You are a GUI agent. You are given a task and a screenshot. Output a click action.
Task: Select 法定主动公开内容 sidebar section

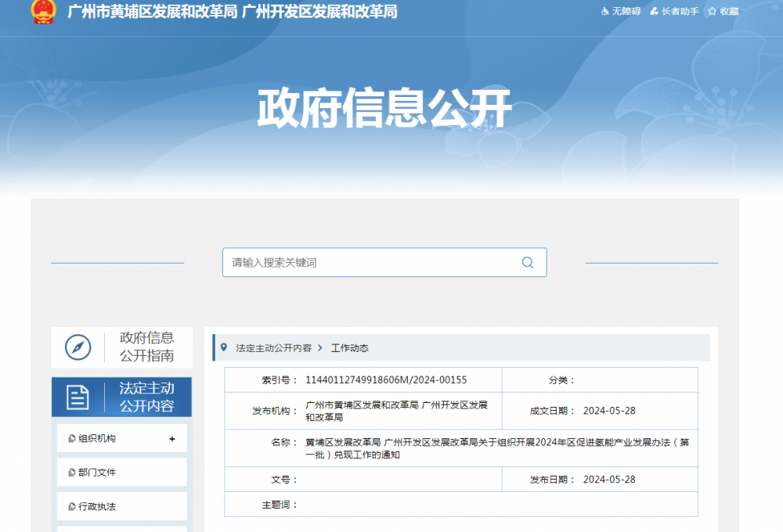point(122,397)
